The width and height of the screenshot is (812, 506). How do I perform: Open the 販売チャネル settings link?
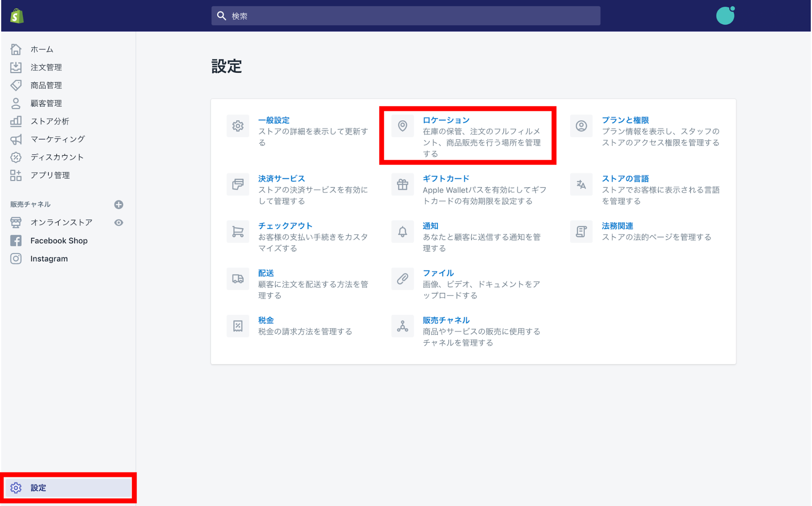click(446, 320)
